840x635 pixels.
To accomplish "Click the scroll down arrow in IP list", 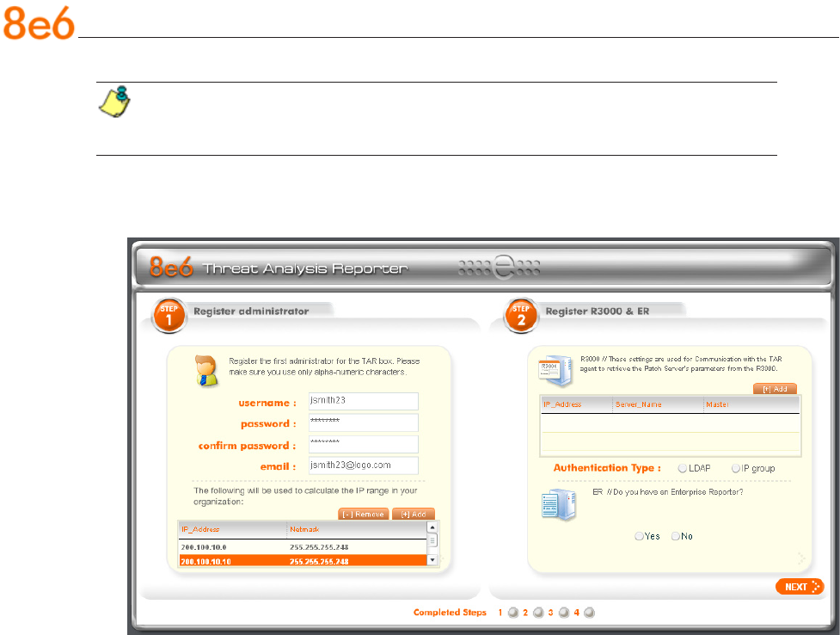I will click(432, 559).
